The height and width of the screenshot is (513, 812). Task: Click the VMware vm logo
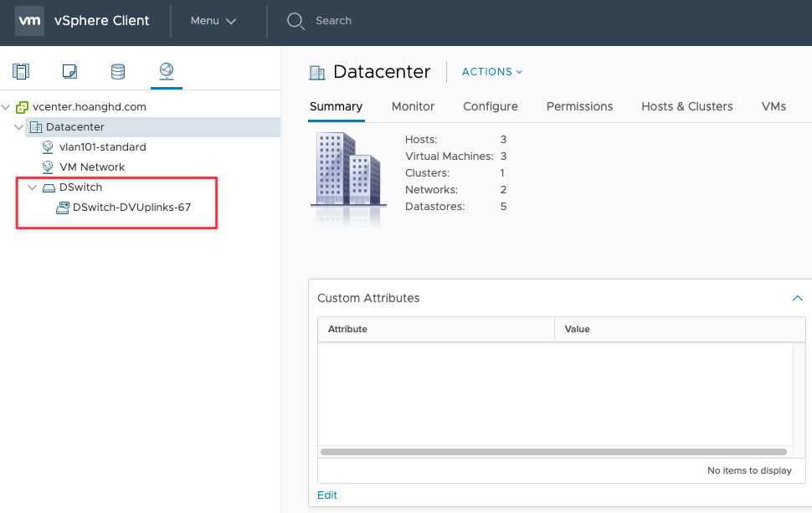pos(29,21)
